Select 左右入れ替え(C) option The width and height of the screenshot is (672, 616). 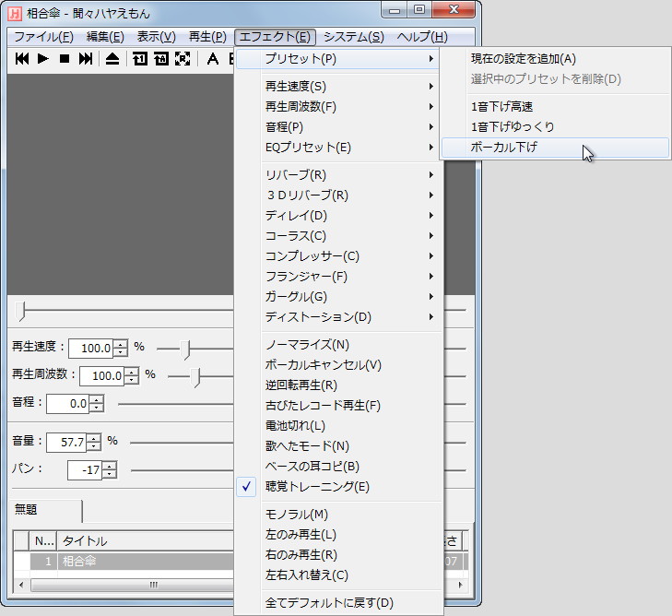click(339, 575)
